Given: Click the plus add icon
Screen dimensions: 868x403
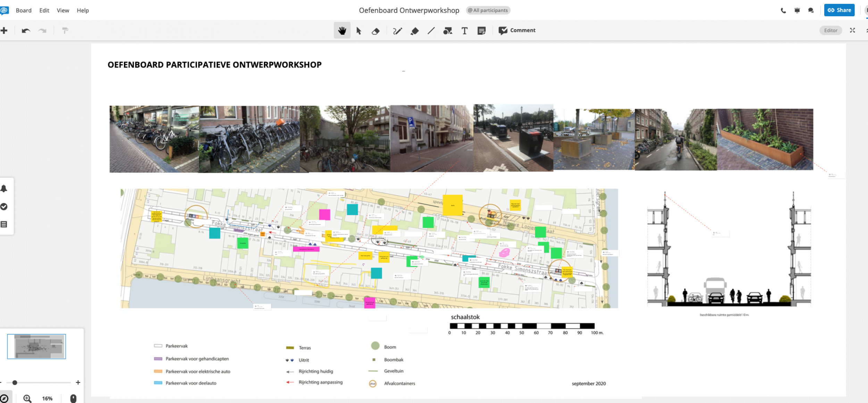Looking at the screenshot, I should pos(4,31).
